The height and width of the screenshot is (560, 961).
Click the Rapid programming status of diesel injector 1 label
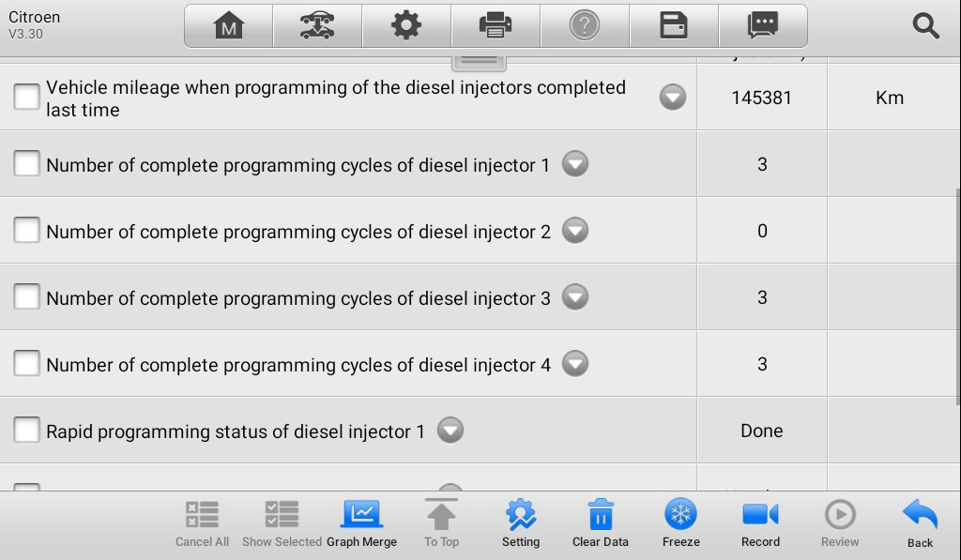(x=236, y=431)
